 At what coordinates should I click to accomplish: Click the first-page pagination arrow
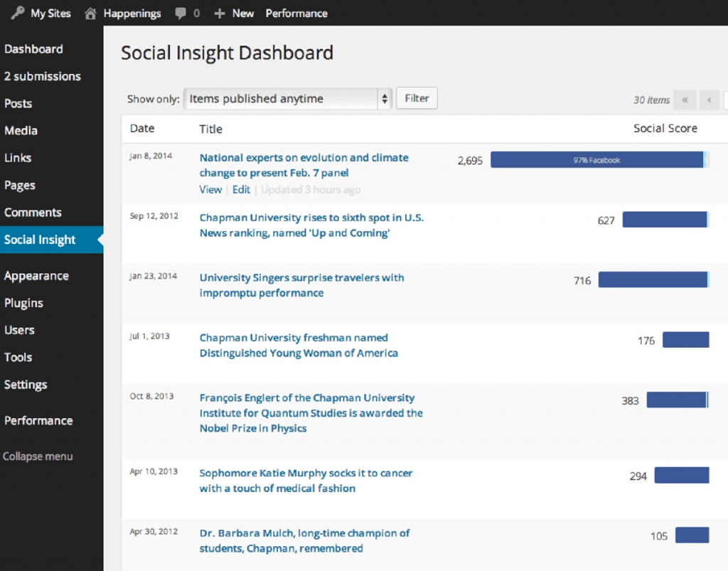(685, 100)
